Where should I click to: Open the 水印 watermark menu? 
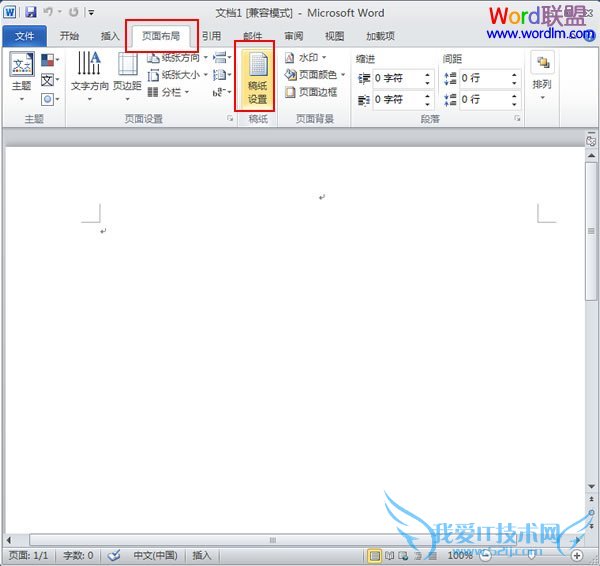click(305, 58)
